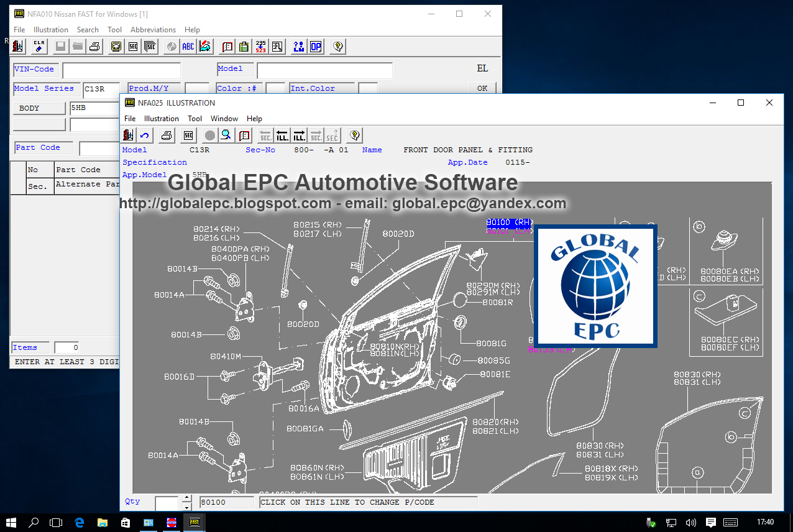
Task: Click the 80820 (RH) part label
Action: pyautogui.click(x=496, y=423)
